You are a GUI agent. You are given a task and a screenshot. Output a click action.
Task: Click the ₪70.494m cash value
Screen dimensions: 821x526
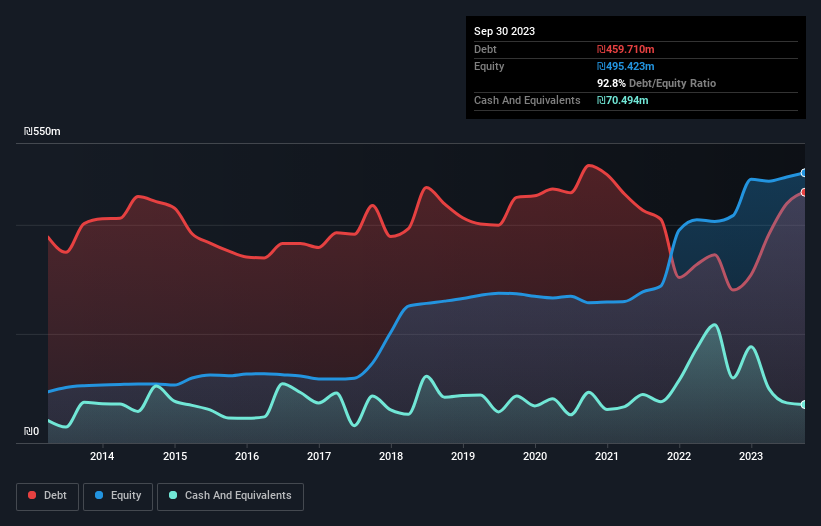623,100
